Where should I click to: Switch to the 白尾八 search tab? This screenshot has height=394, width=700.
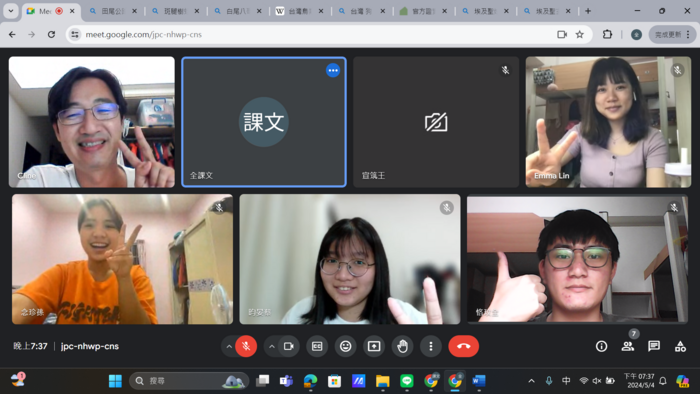[x=238, y=11]
